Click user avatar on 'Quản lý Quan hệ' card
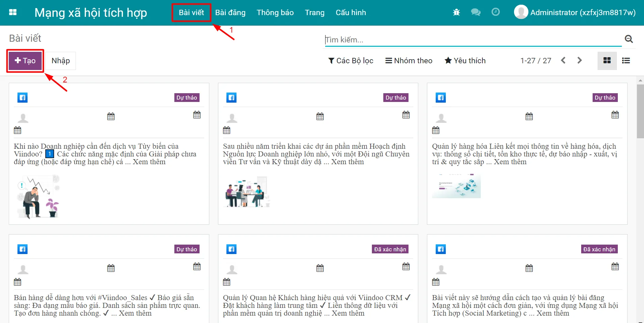Viewport: 644px width, 323px height. tap(232, 270)
